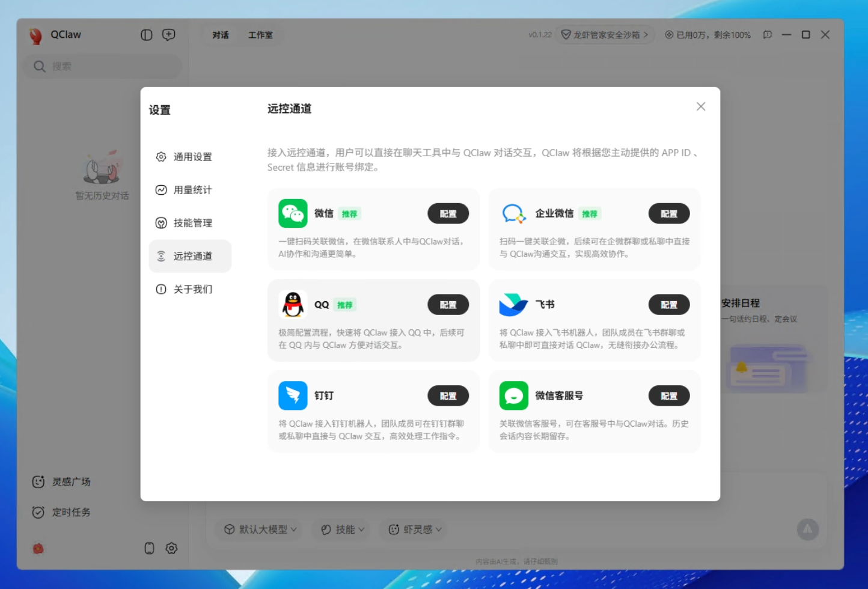Click the 远控通道 signal icon

click(x=161, y=256)
